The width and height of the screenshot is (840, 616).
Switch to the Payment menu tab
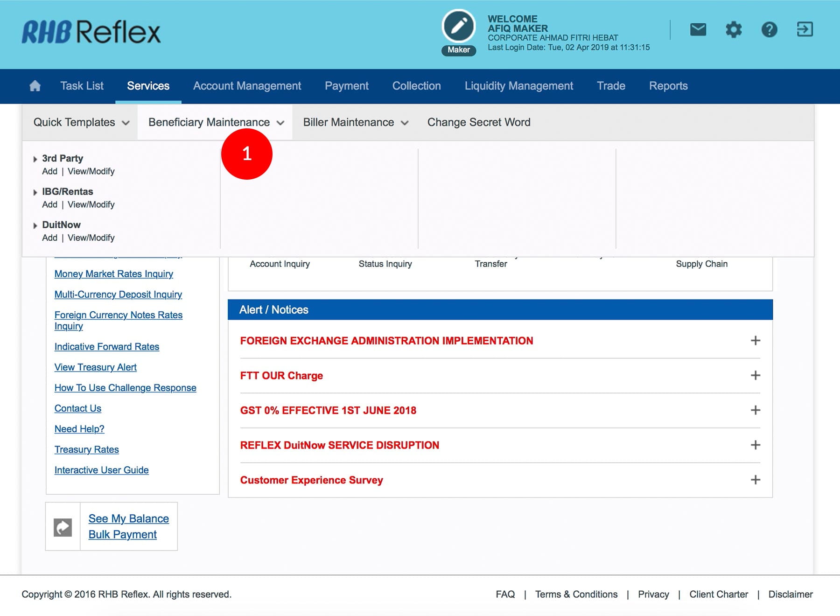point(346,86)
